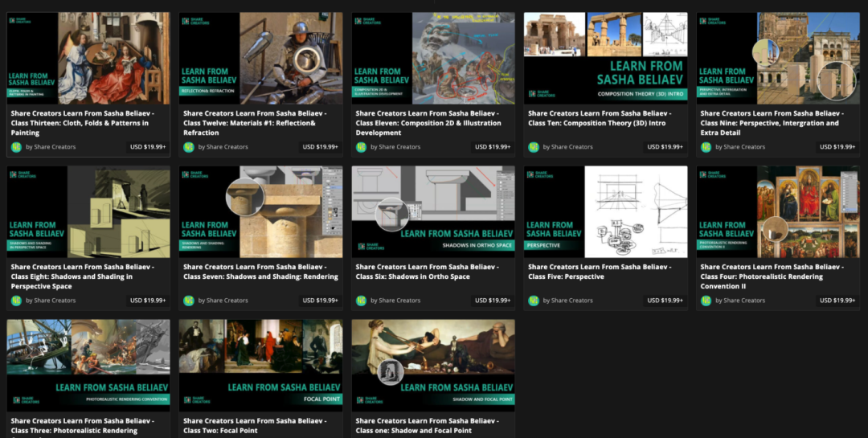
Task: Open the Class Five Perspective sketch thumbnail
Action: 606,211
